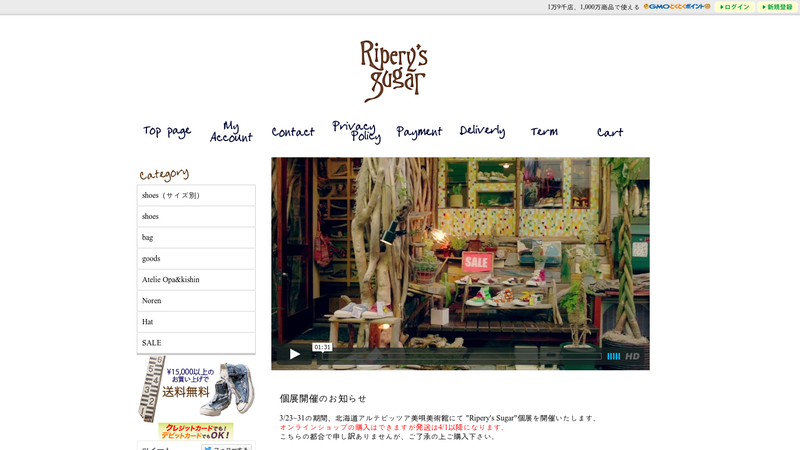Image resolution: width=800 pixels, height=450 pixels.
Task: Click the 新規登録 button
Action: tap(778, 7)
